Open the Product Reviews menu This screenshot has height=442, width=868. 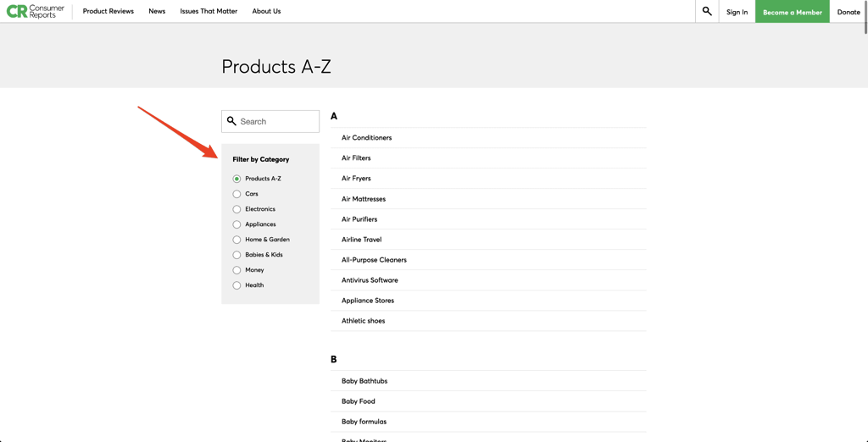tap(108, 11)
